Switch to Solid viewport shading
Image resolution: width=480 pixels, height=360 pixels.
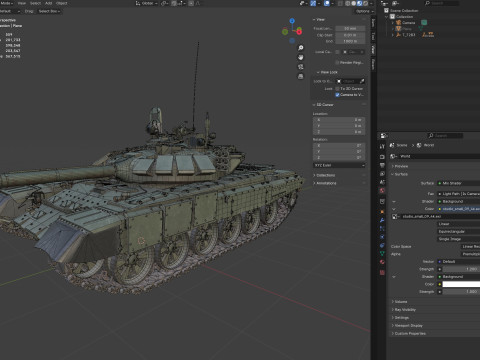click(354, 3)
